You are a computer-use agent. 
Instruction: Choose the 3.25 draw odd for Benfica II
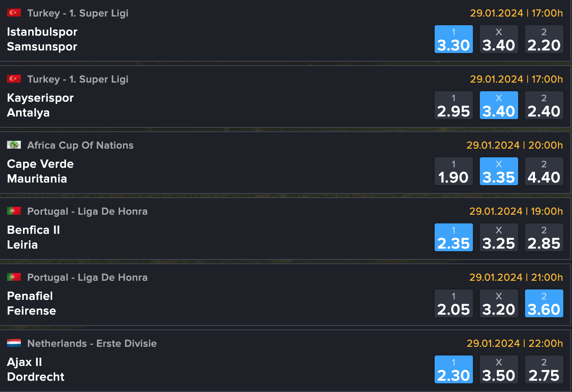[x=499, y=237]
